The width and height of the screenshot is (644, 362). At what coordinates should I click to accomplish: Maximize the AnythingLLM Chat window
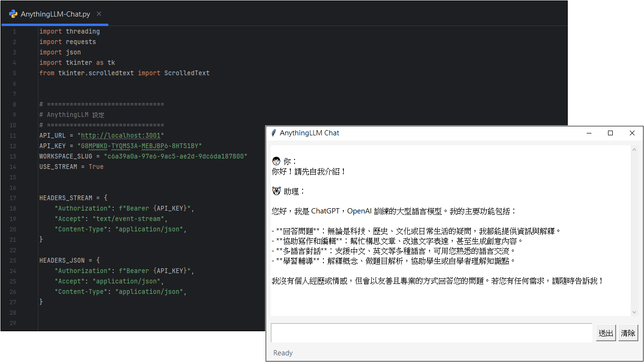pyautogui.click(x=610, y=133)
